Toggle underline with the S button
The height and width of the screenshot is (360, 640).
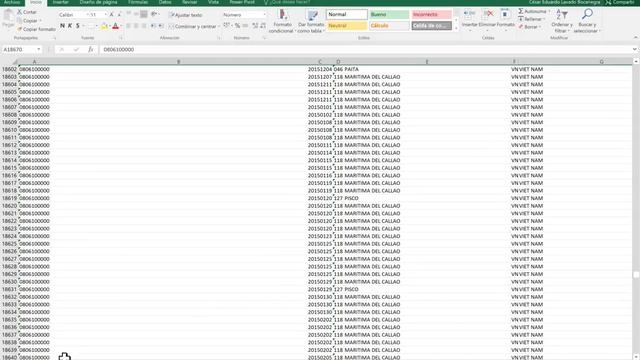(x=78, y=26)
